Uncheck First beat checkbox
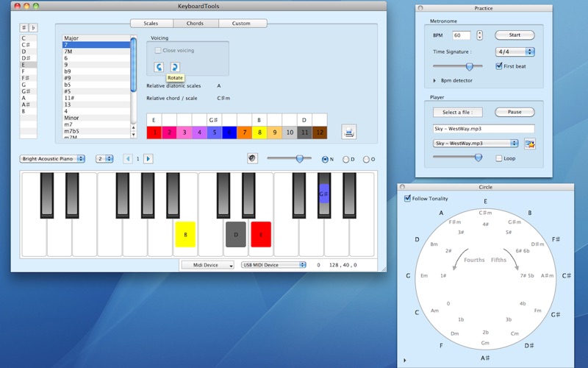Viewport: 588px width, 368px height. coord(499,66)
